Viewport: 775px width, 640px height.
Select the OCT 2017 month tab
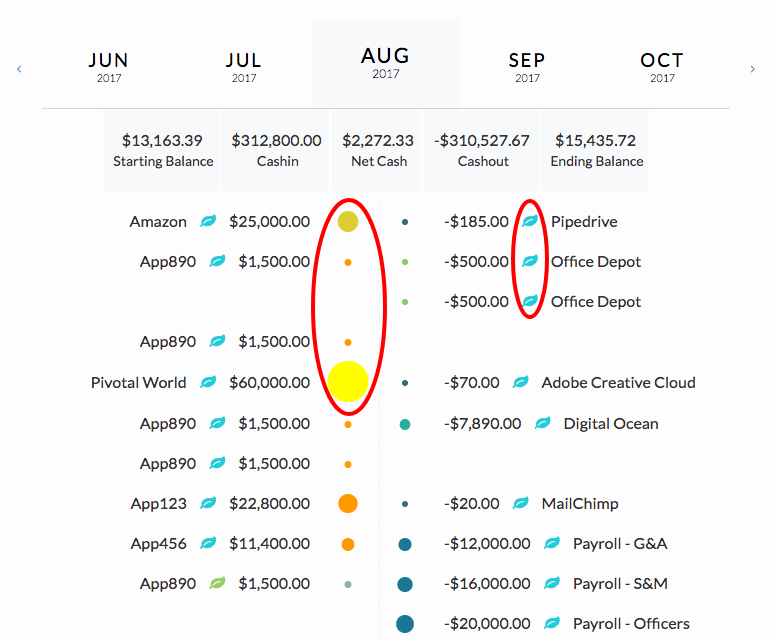662,67
